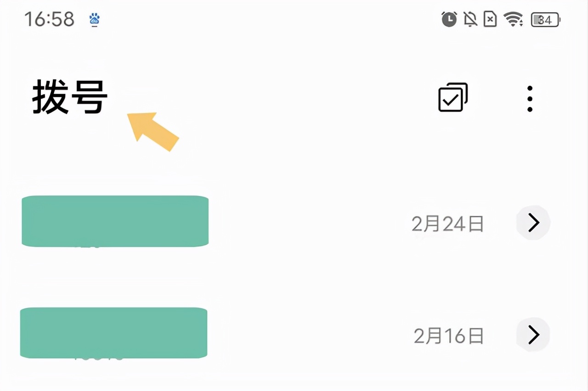This screenshot has height=391, width=588.
Task: Open the three-dot more options menu
Action: pos(530,99)
